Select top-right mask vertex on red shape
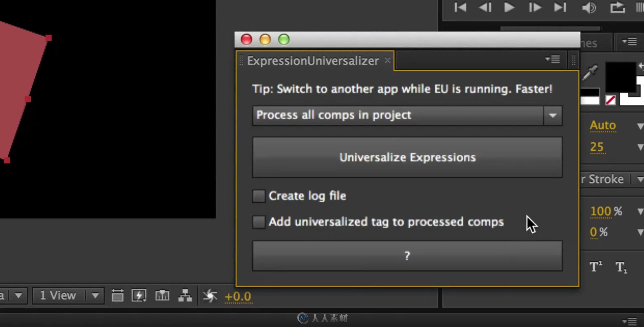Viewport: 644px width, 327px height. coord(49,38)
